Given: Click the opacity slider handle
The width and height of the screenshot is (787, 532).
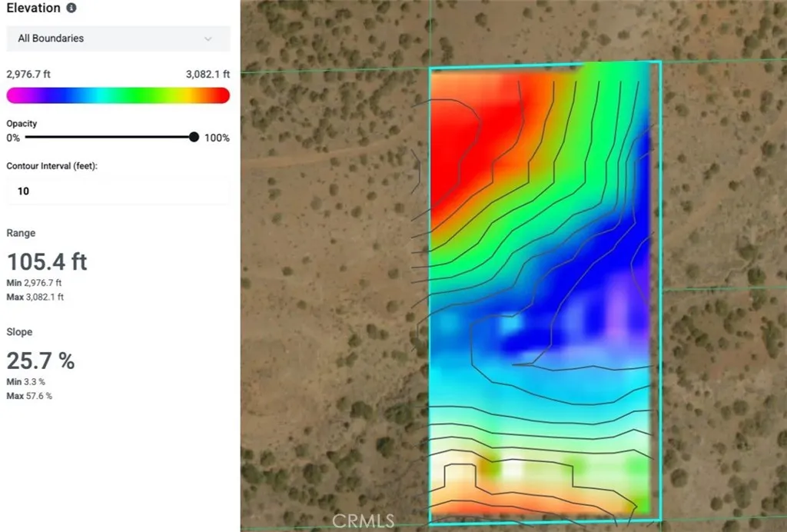Looking at the screenshot, I should (x=194, y=138).
